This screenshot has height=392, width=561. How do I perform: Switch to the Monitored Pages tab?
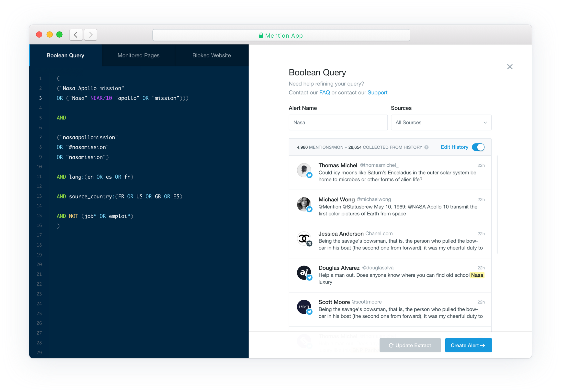pos(138,55)
